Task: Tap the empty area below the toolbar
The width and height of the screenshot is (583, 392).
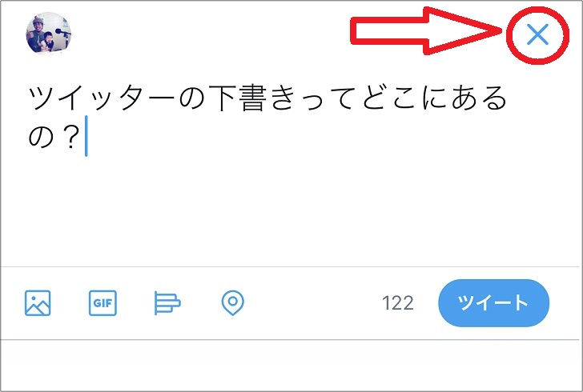Action: click(291, 365)
